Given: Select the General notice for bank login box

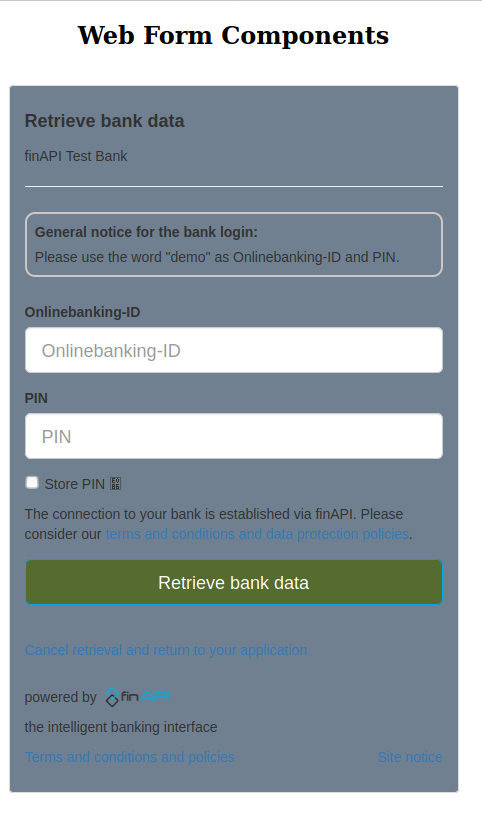Looking at the screenshot, I should tap(234, 244).
